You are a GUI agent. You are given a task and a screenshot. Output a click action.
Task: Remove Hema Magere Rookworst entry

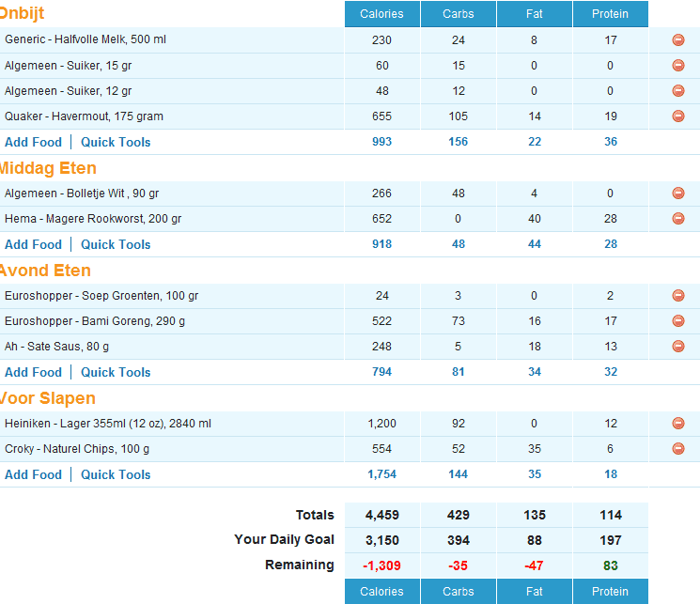[678, 219]
